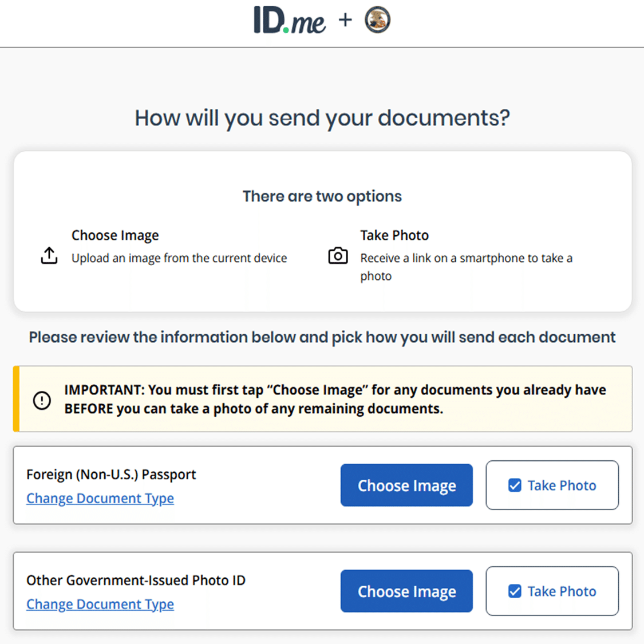Screen dimensions: 644x644
Task: Click the "How will you send your documents?" heading
Action: click(x=322, y=118)
